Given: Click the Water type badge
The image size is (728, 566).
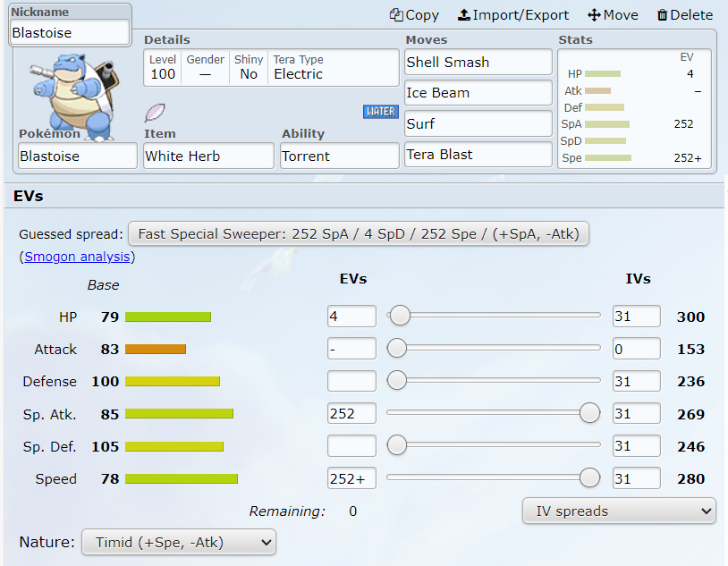Looking at the screenshot, I should (x=380, y=112).
